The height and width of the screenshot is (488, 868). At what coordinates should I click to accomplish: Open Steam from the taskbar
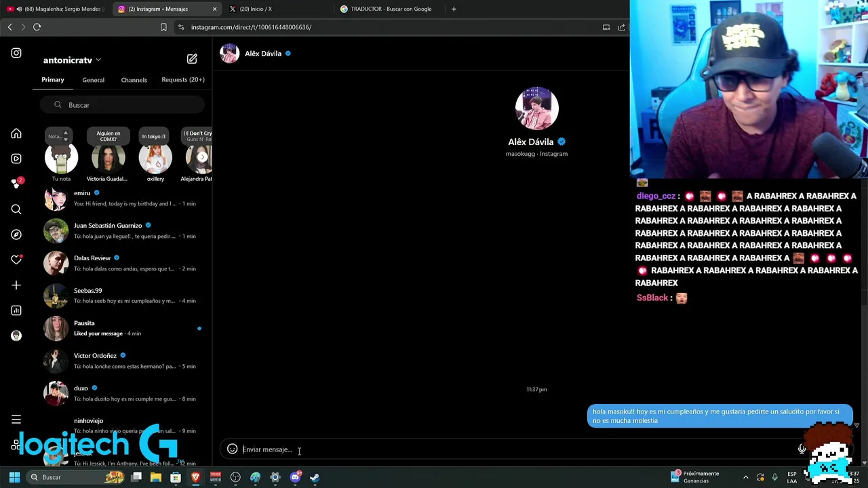tap(315, 477)
